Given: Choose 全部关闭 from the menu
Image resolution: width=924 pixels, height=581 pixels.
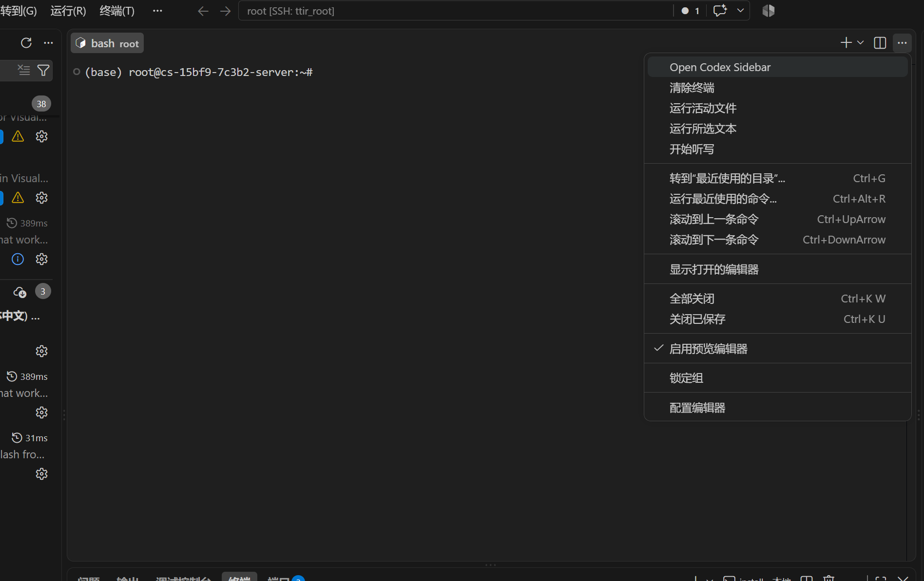Looking at the screenshot, I should point(777,299).
